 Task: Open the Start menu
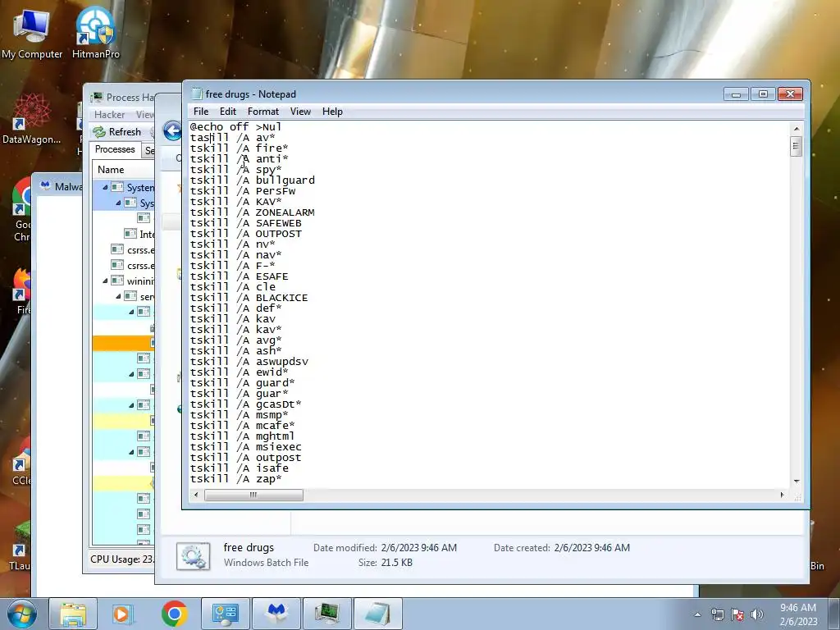[22, 614]
